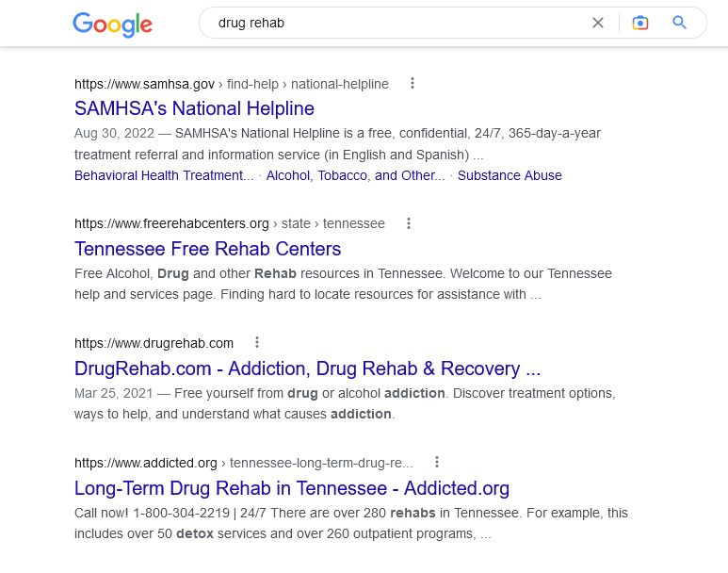This screenshot has height=573, width=728.
Task: Open Google Lens camera search
Action: point(640,23)
